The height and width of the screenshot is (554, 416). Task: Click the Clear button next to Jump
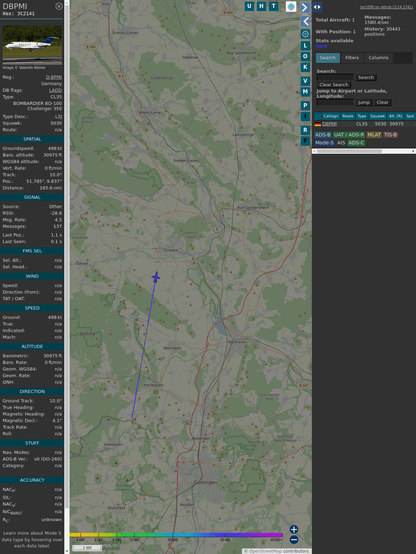(x=382, y=102)
